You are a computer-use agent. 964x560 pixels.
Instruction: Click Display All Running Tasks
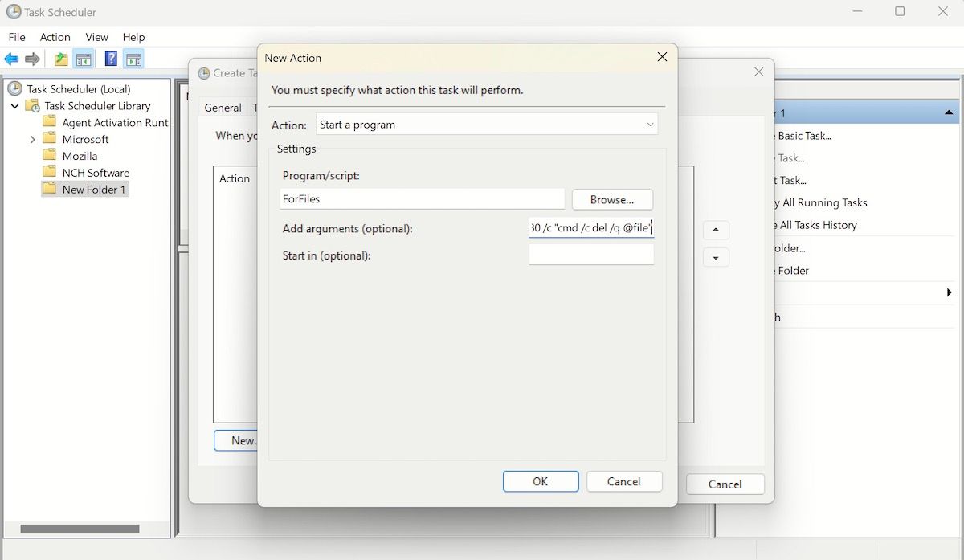coord(819,202)
